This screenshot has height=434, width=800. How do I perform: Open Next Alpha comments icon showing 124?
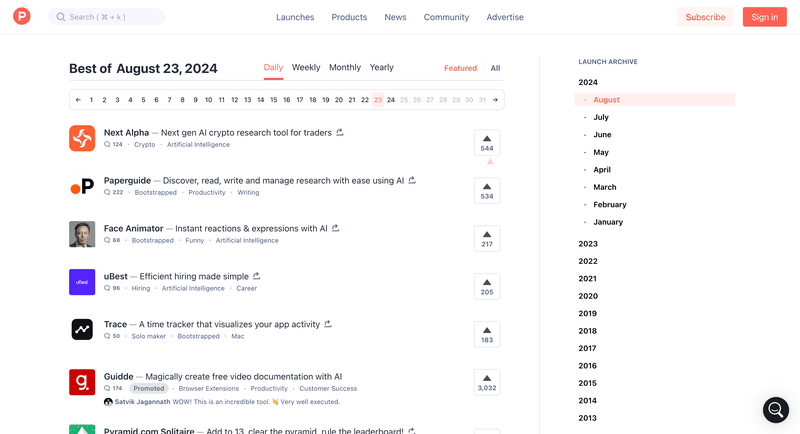(x=107, y=144)
